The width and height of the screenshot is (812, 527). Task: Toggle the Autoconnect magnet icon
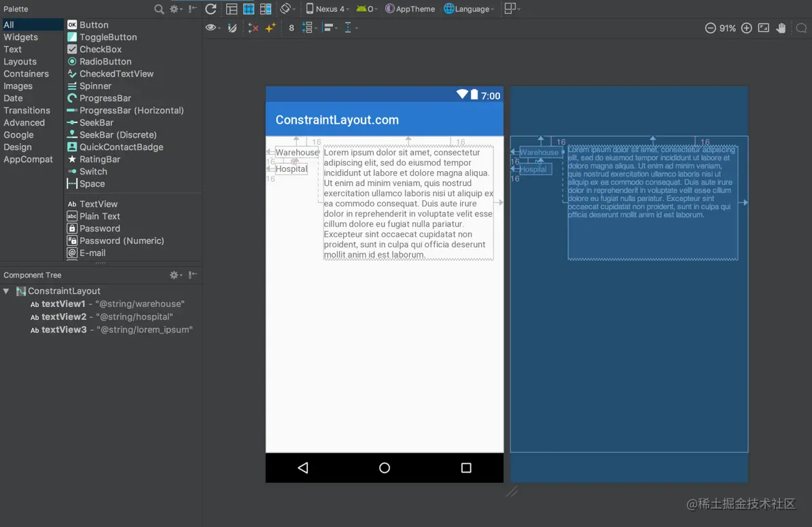[x=232, y=28]
